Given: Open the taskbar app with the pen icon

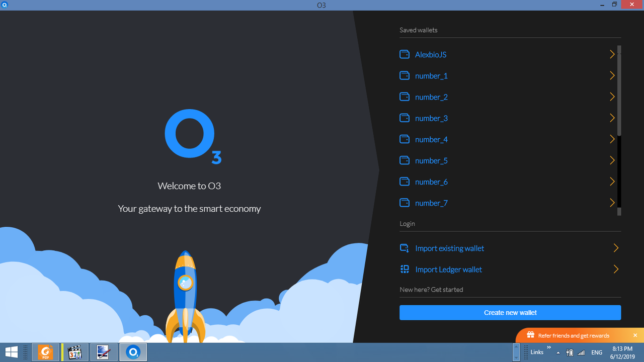Looking at the screenshot, I should 104,352.
